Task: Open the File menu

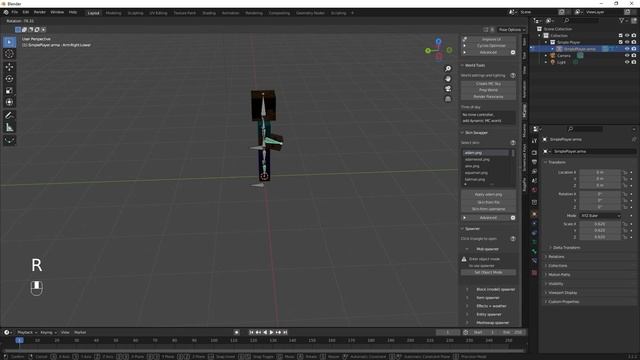Action: coord(15,13)
